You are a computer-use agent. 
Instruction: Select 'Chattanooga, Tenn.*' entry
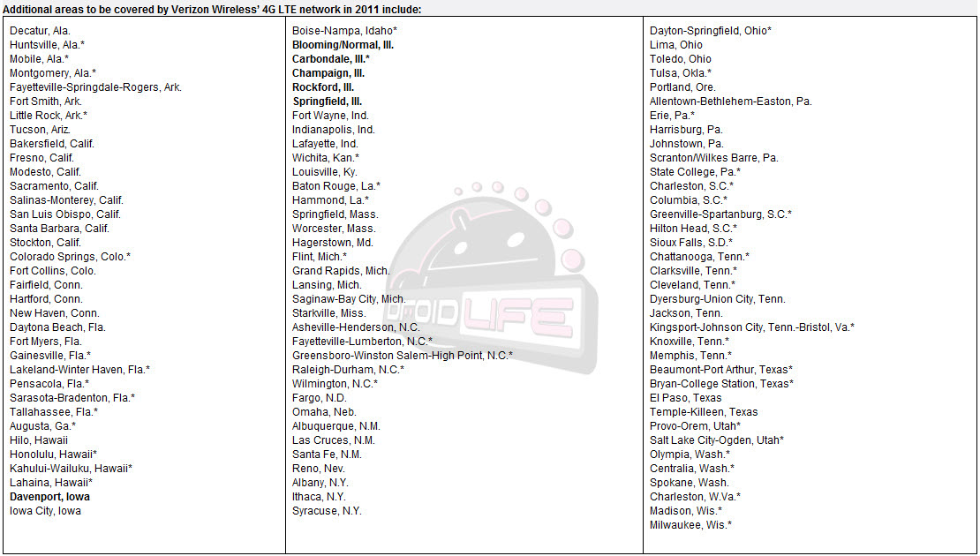click(x=700, y=257)
